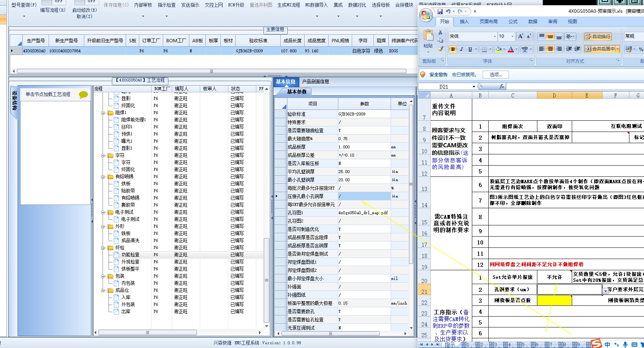This screenshot has width=644, height=348.
Task: Toggle 合并后居中 merge and center
Action: point(600,49)
